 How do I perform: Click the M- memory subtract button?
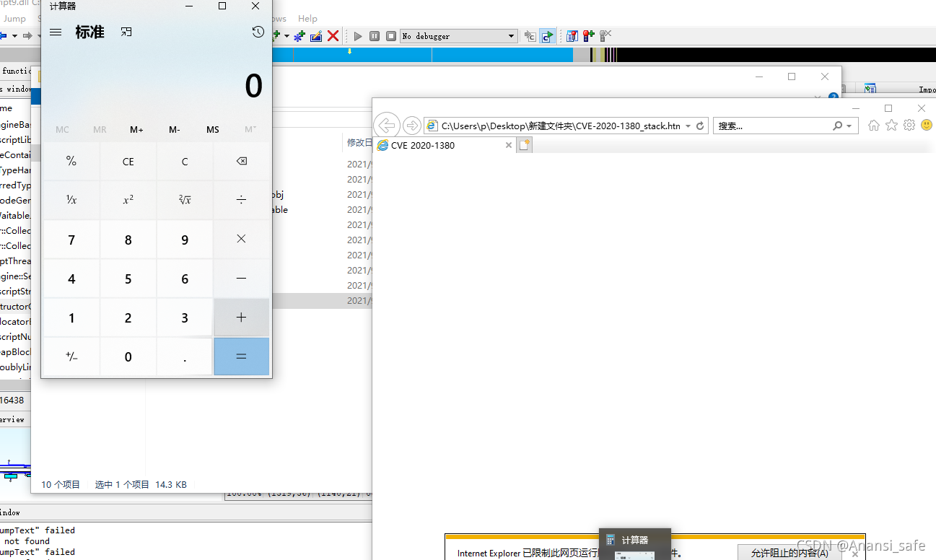(x=175, y=130)
